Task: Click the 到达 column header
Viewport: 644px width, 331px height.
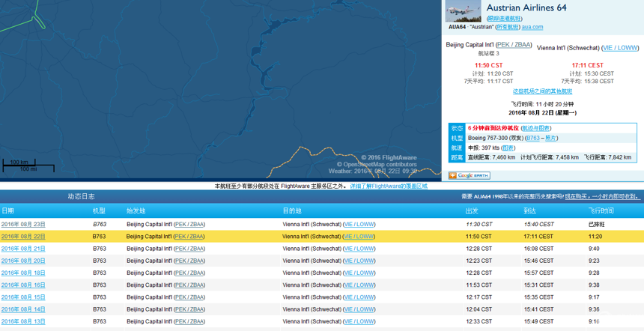Action: (x=530, y=210)
